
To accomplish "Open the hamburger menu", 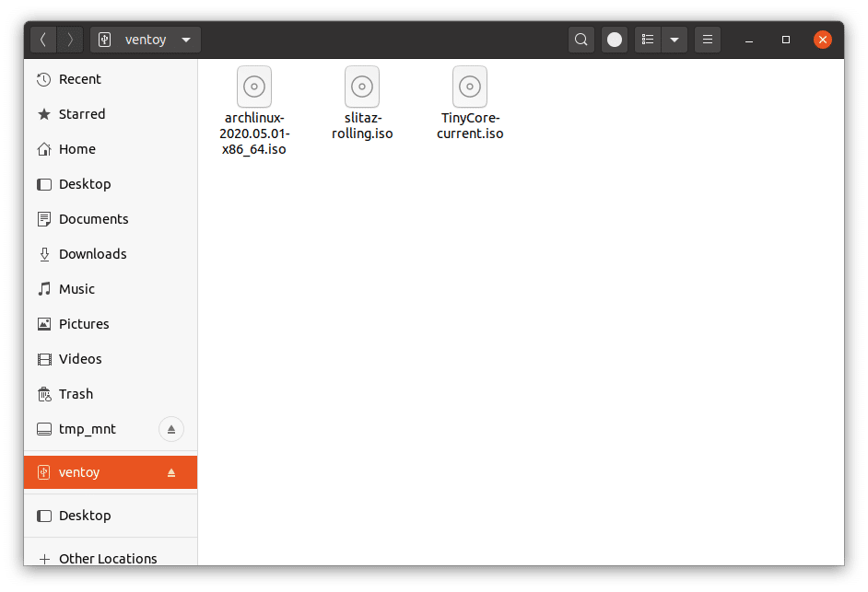I will click(707, 39).
